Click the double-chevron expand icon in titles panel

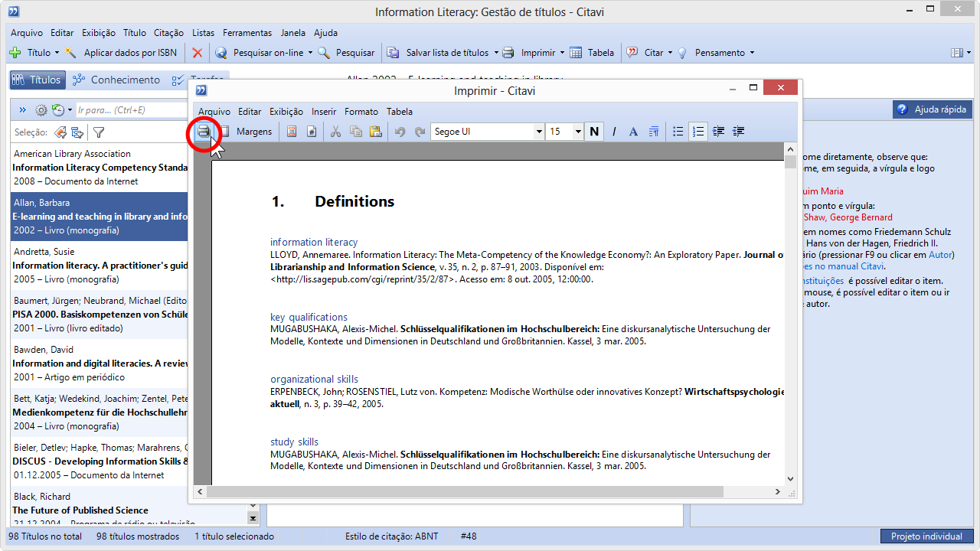click(x=22, y=110)
